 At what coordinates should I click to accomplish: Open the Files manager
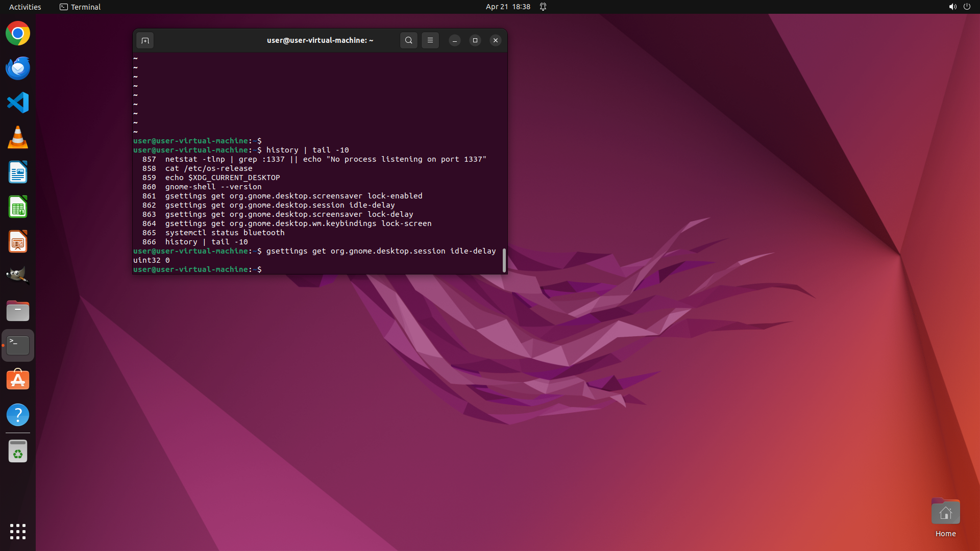click(x=18, y=311)
